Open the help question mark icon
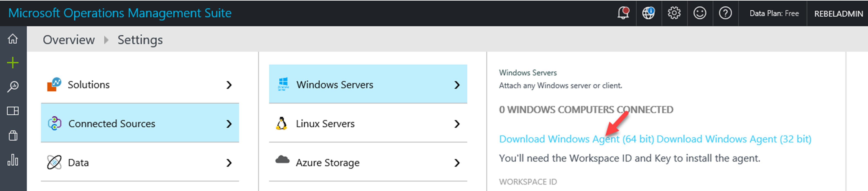The image size is (868, 191). click(x=725, y=13)
